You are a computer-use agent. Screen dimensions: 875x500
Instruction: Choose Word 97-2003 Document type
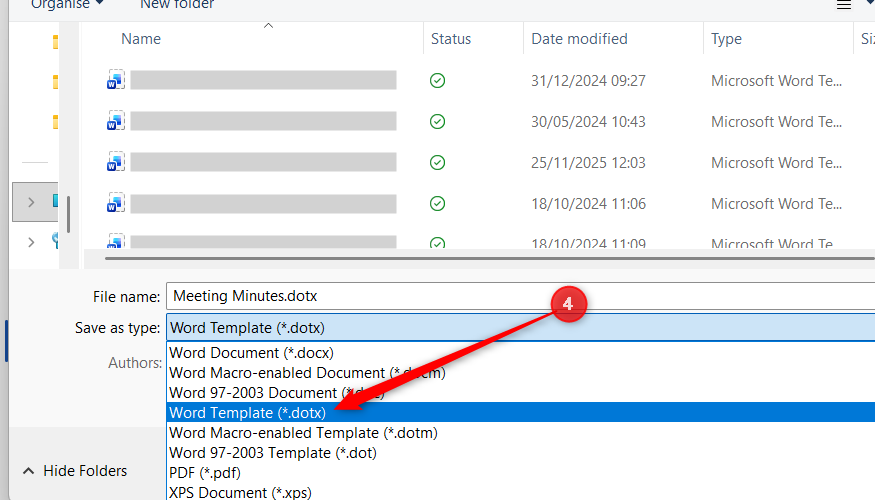coord(521,393)
